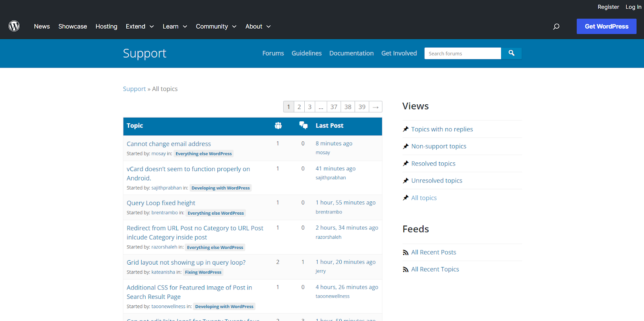644x321 pixels.
Task: Click the Register link
Action: point(608,7)
